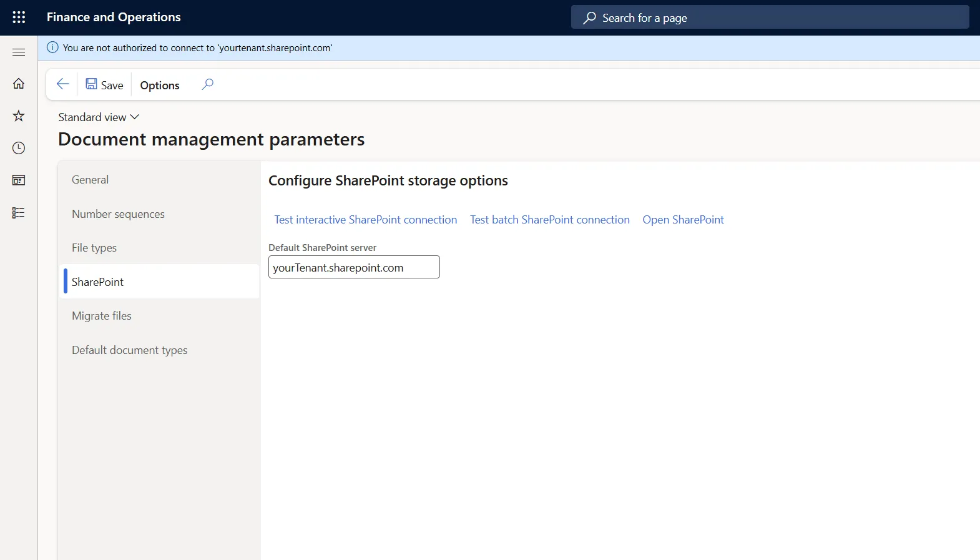
Task: Expand the Standard view dropdown
Action: 99,117
